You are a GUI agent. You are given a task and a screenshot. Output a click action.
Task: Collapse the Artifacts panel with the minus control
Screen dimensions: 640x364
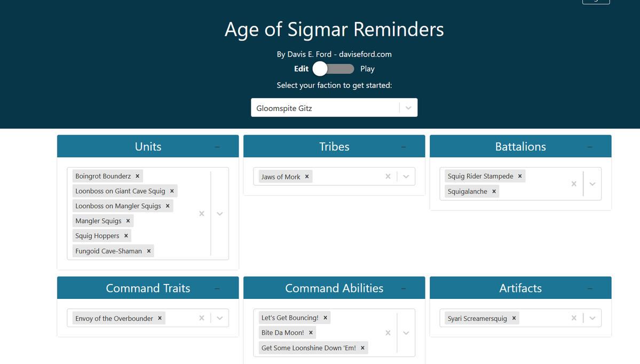(x=589, y=288)
